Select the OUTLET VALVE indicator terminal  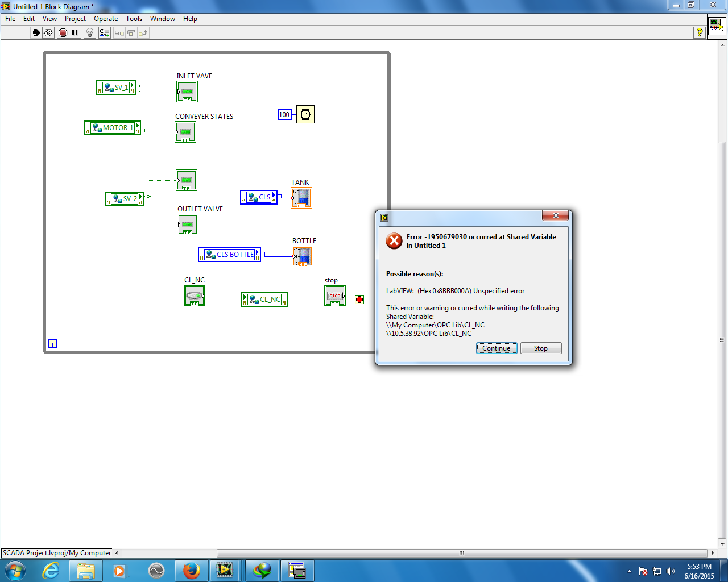tap(188, 225)
